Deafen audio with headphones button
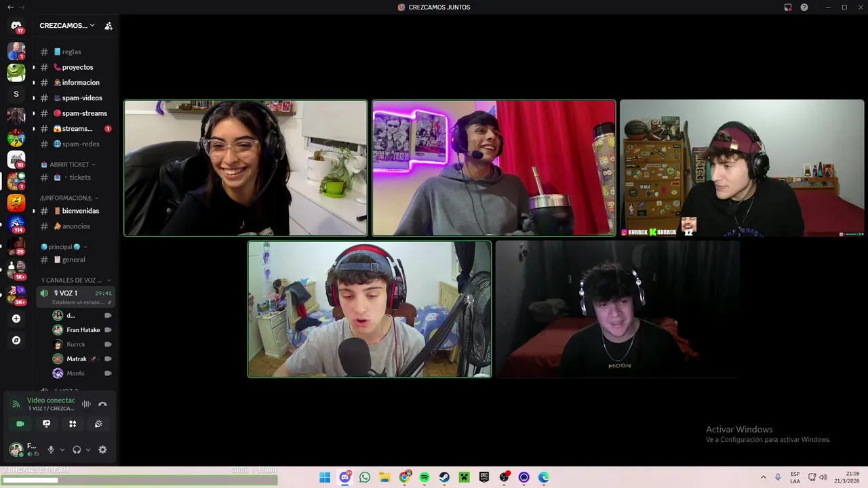Screen dimensions: 868x488 [77, 449]
